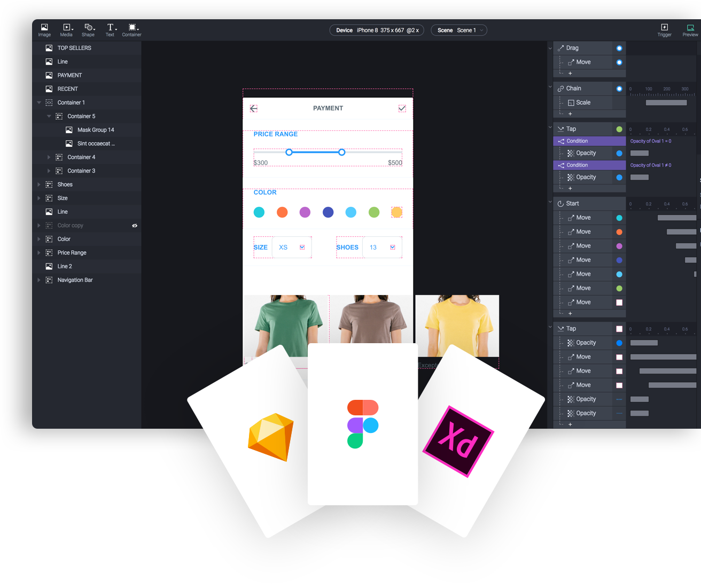This screenshot has height=588, width=701.
Task: Click the Sketch logo card
Action: [271, 437]
